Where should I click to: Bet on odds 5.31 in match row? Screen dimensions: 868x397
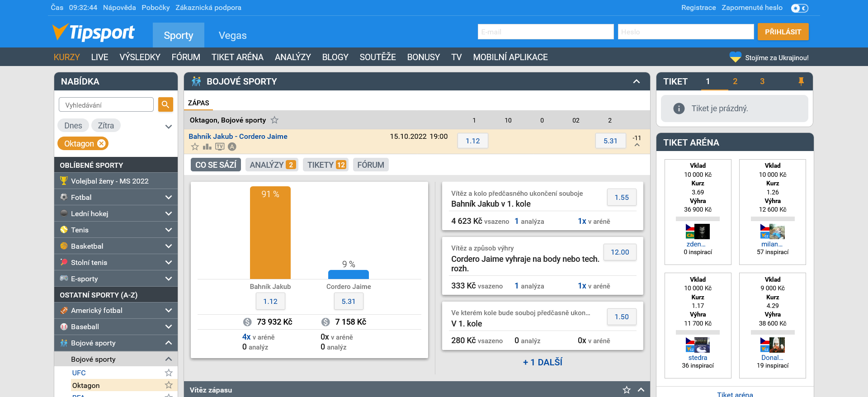tap(610, 141)
